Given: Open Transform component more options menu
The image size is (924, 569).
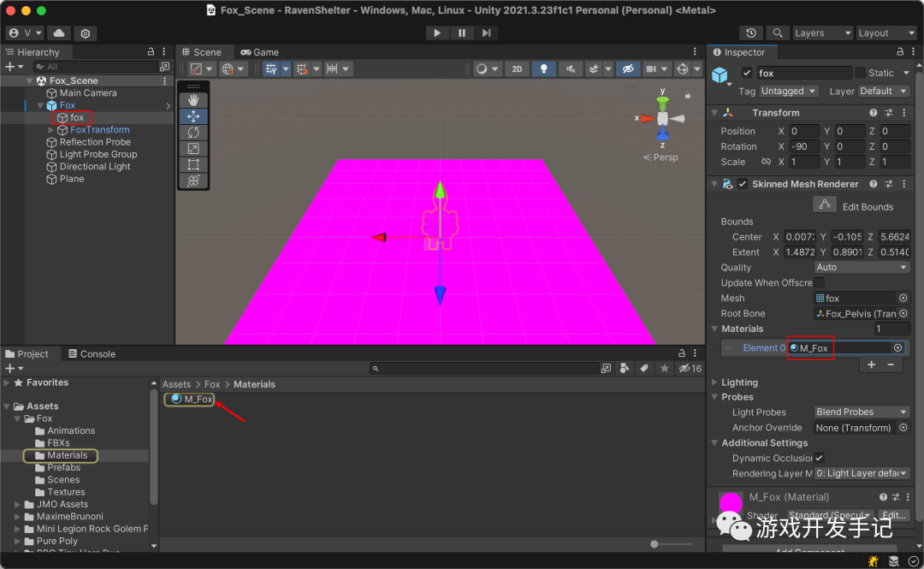Looking at the screenshot, I should pyautogui.click(x=904, y=113).
